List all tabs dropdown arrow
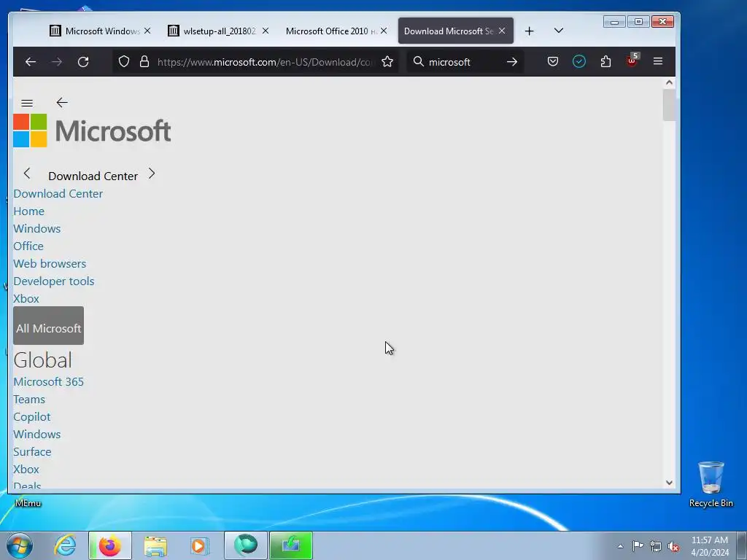The image size is (747, 560). click(x=559, y=31)
